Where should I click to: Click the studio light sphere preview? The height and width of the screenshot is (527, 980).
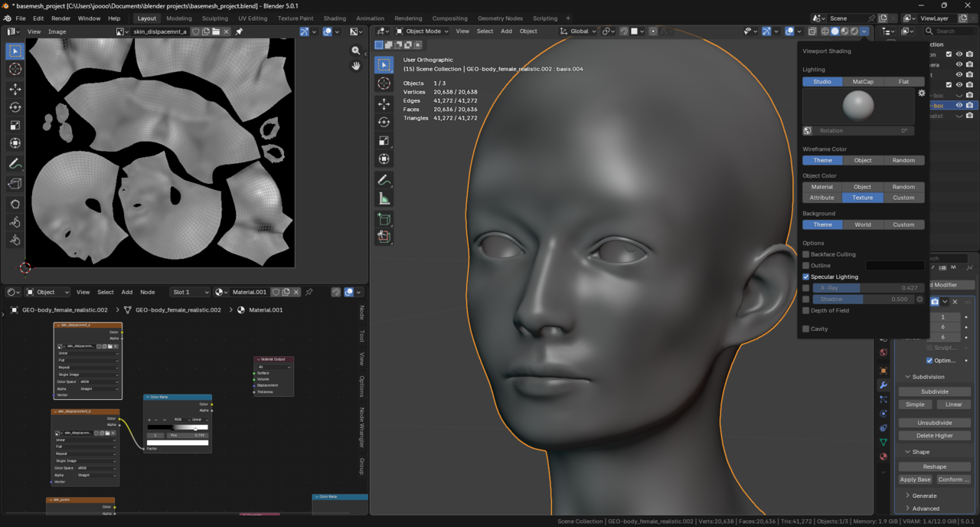(858, 106)
